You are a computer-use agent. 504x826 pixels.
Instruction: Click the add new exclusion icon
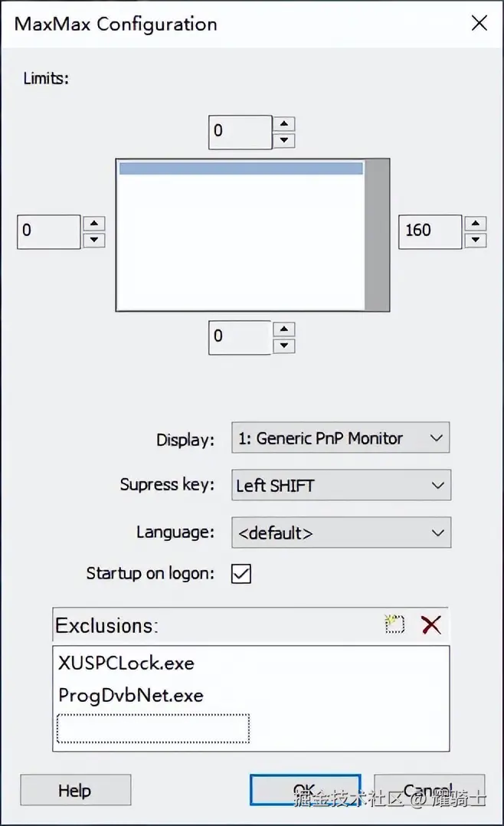[x=394, y=624]
